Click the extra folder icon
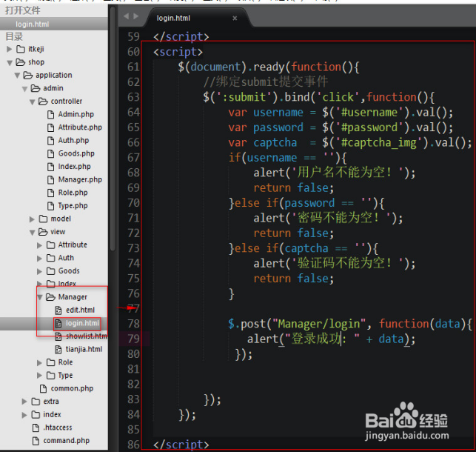476x452 pixels. point(36,402)
